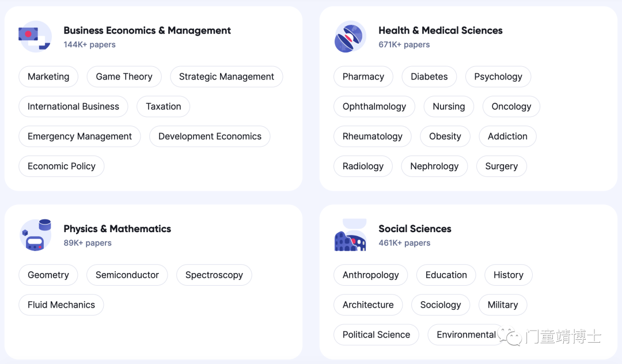Screen dimensions: 622x364
Task: Choose the Taxation topic chip
Action: click(x=164, y=107)
